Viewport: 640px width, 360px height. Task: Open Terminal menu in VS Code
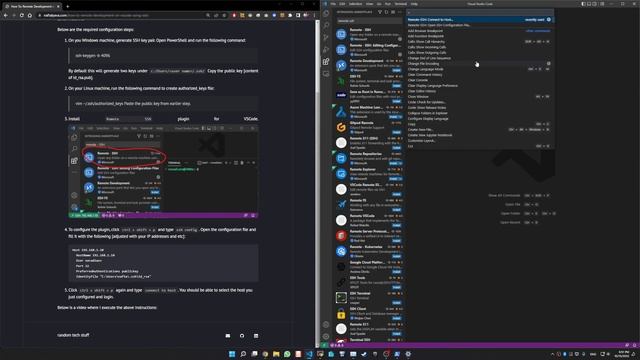click(400, 4)
